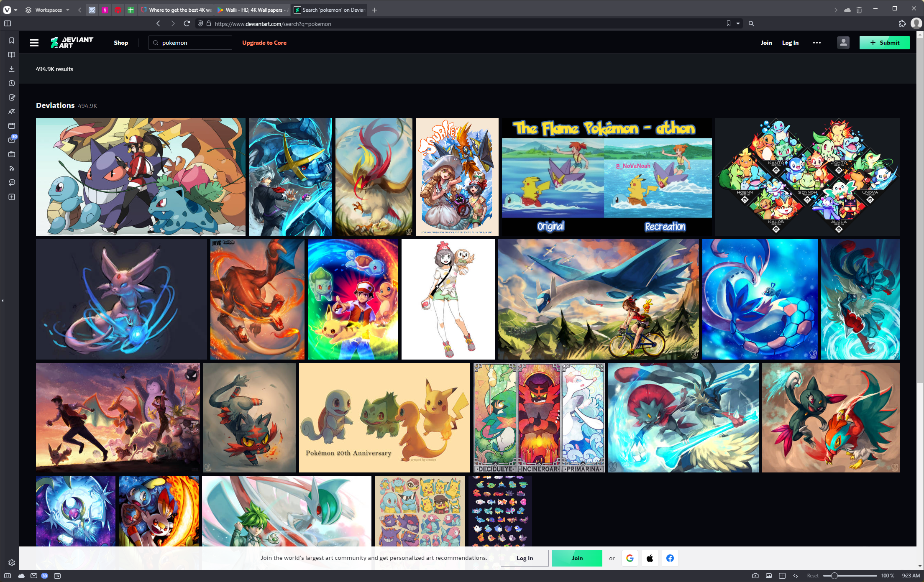Switch to pinned green cross tab

coord(131,10)
